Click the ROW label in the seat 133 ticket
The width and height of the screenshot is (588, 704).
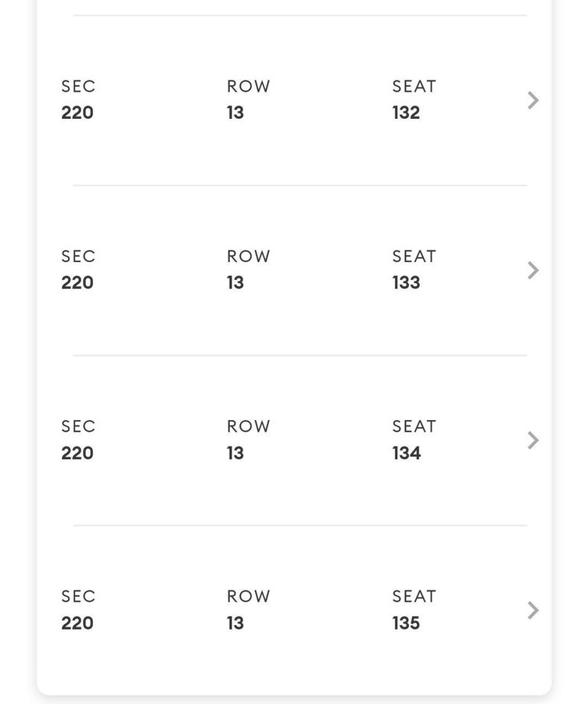248,257
